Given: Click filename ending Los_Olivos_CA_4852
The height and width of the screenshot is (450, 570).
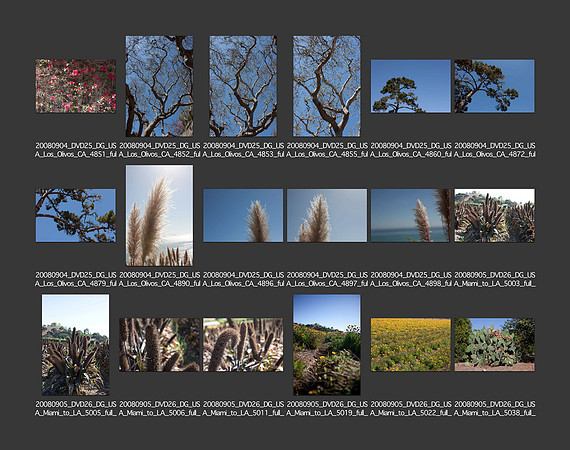Looking at the screenshot, I should click(x=159, y=150).
